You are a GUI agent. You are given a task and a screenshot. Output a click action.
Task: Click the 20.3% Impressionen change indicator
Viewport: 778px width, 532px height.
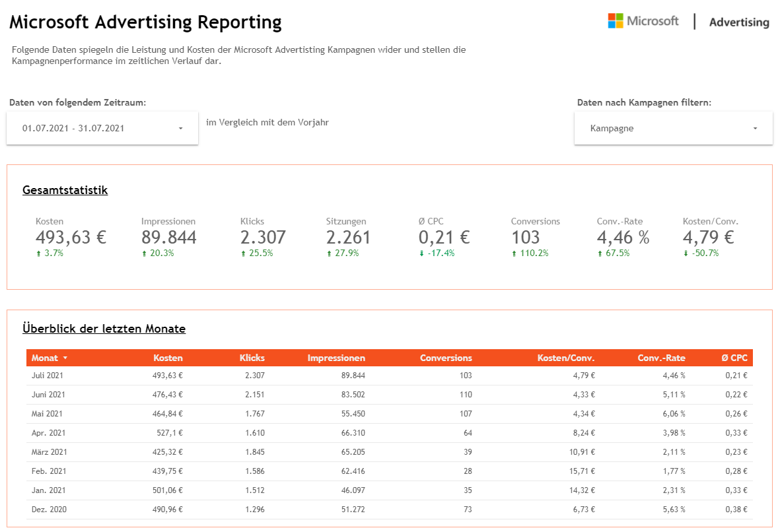tap(158, 253)
